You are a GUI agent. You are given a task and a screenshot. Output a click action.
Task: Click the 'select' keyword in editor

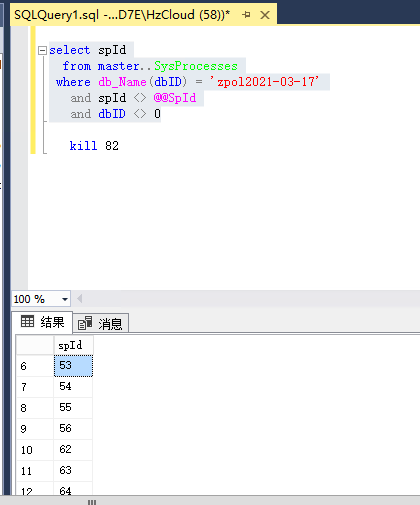click(x=70, y=50)
